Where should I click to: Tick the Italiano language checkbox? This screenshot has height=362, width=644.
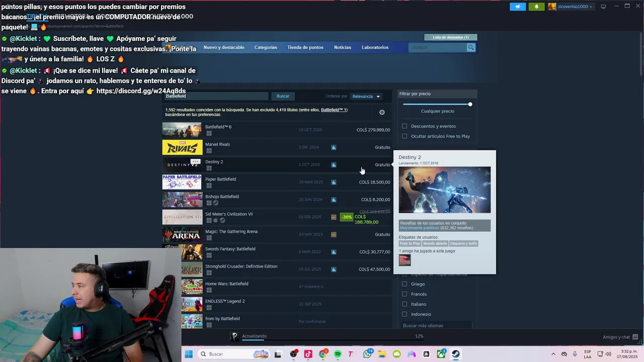coord(405,304)
